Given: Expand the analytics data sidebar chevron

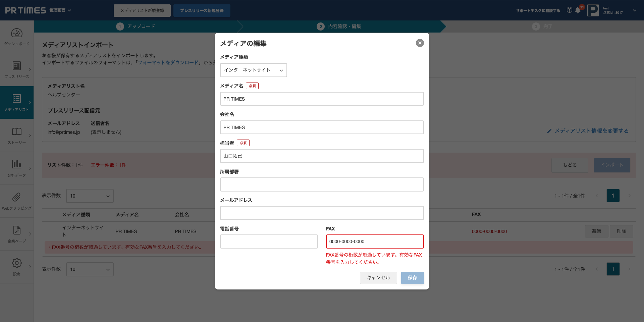Looking at the screenshot, I should (x=30, y=168).
